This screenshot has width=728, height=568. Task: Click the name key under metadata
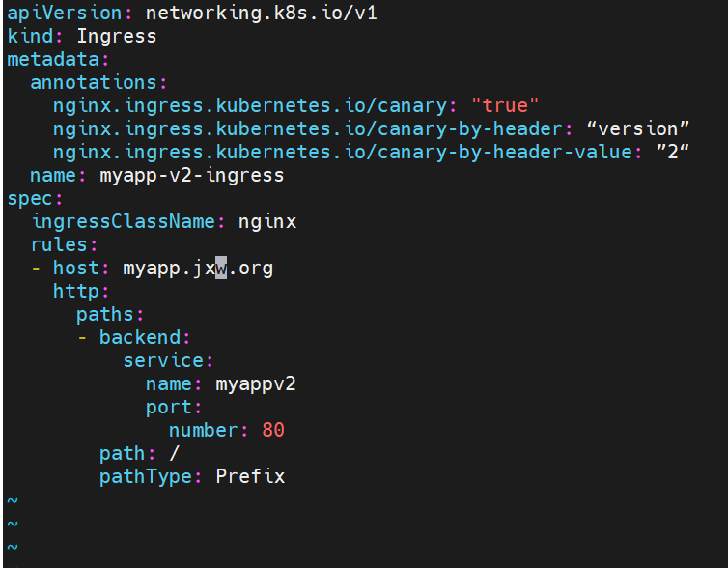[x=53, y=176]
